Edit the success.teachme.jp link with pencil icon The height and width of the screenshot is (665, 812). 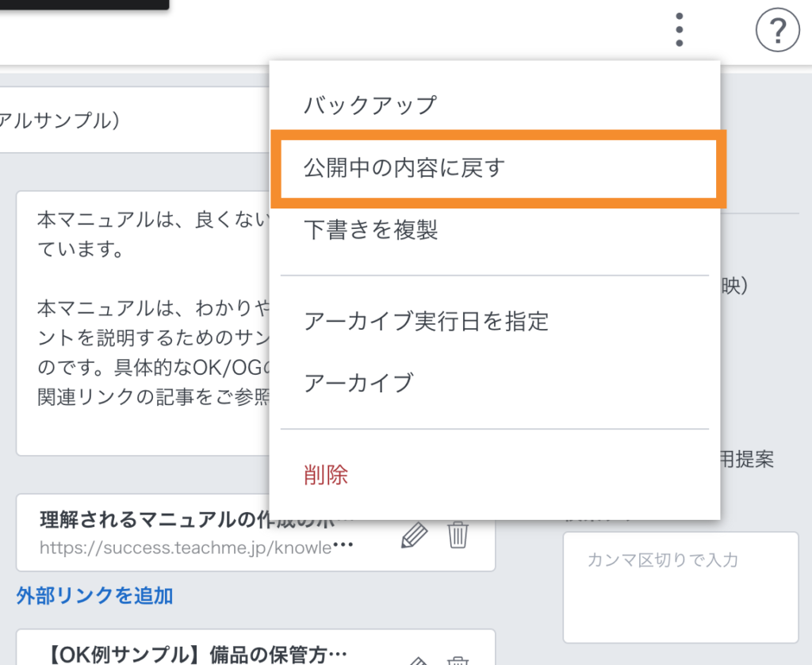pyautogui.click(x=414, y=535)
